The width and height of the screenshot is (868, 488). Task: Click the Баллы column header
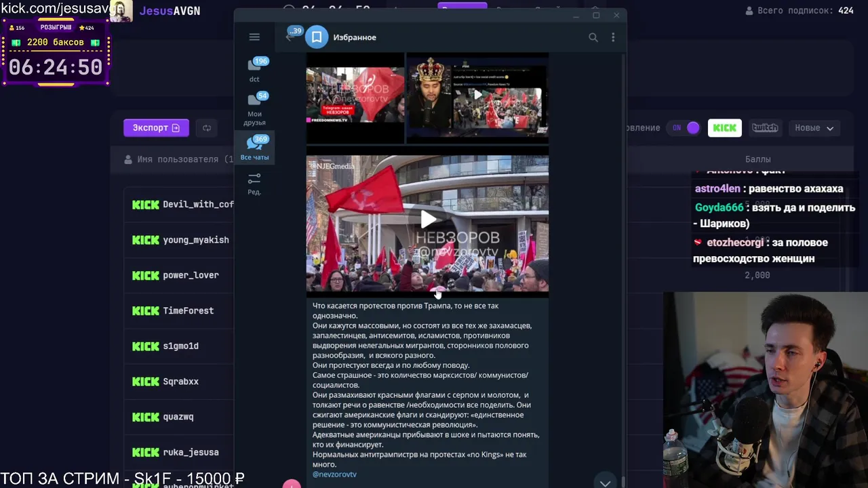757,159
